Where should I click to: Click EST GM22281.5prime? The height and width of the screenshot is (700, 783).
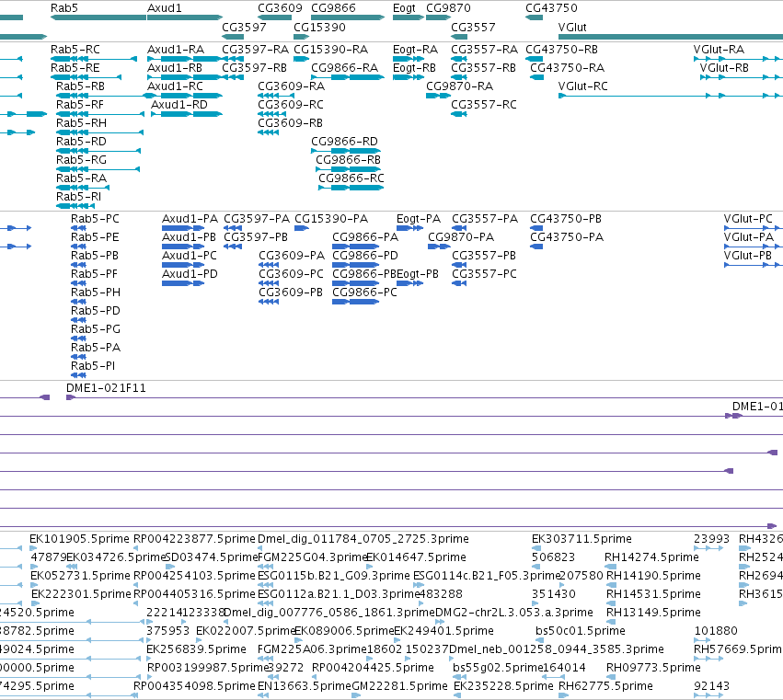399,686
